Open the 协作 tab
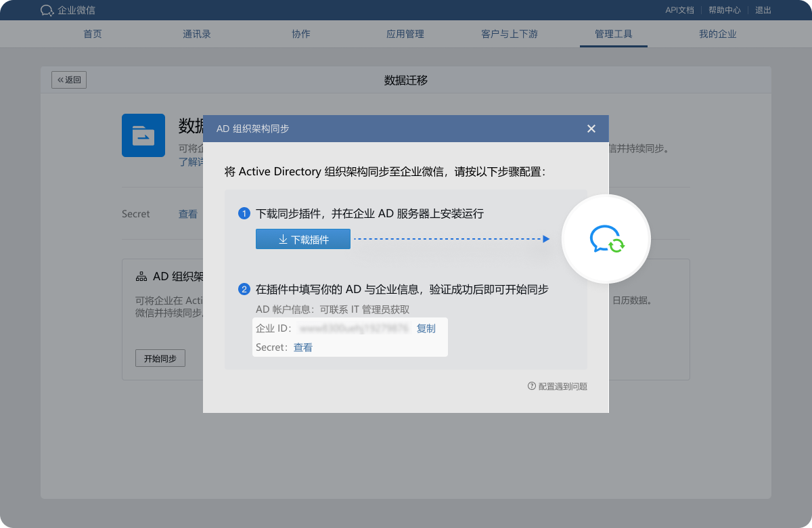Screen dimensions: 812x528 301,34
